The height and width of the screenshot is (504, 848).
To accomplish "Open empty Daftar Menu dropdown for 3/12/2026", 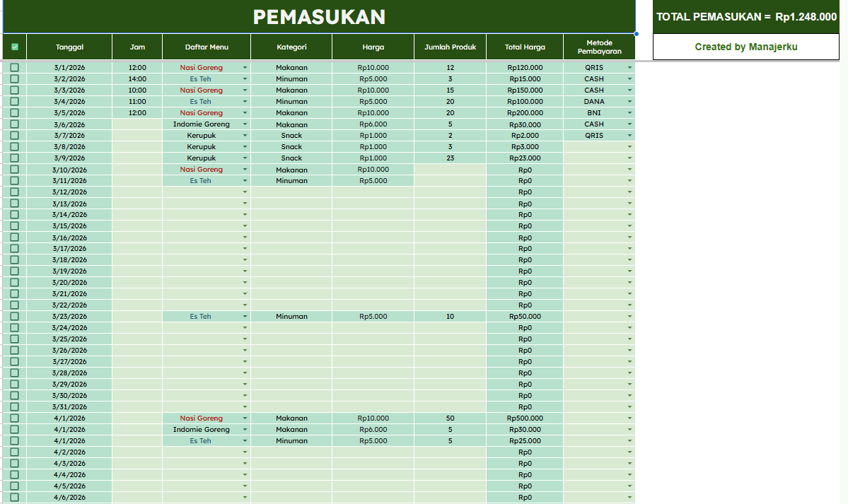I will pyautogui.click(x=245, y=192).
